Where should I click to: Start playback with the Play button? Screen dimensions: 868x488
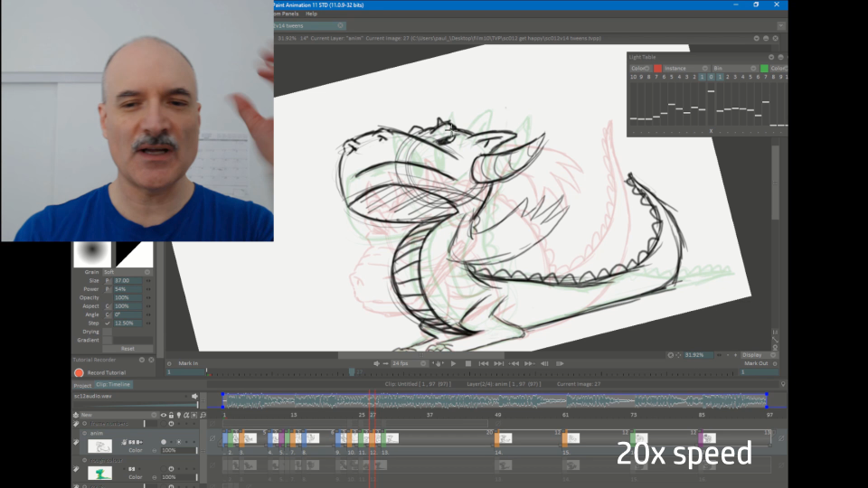tap(453, 363)
